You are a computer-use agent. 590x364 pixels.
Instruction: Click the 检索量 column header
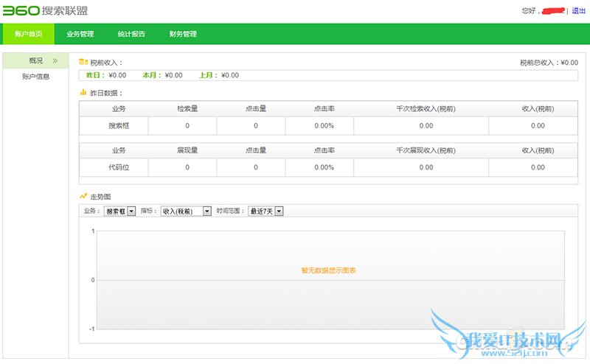pyautogui.click(x=187, y=108)
